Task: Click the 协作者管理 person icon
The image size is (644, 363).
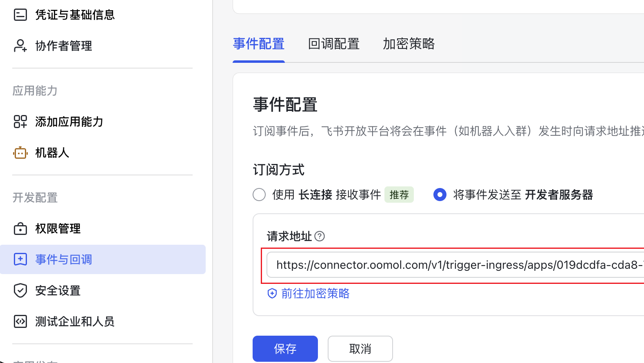Action: pyautogui.click(x=20, y=45)
